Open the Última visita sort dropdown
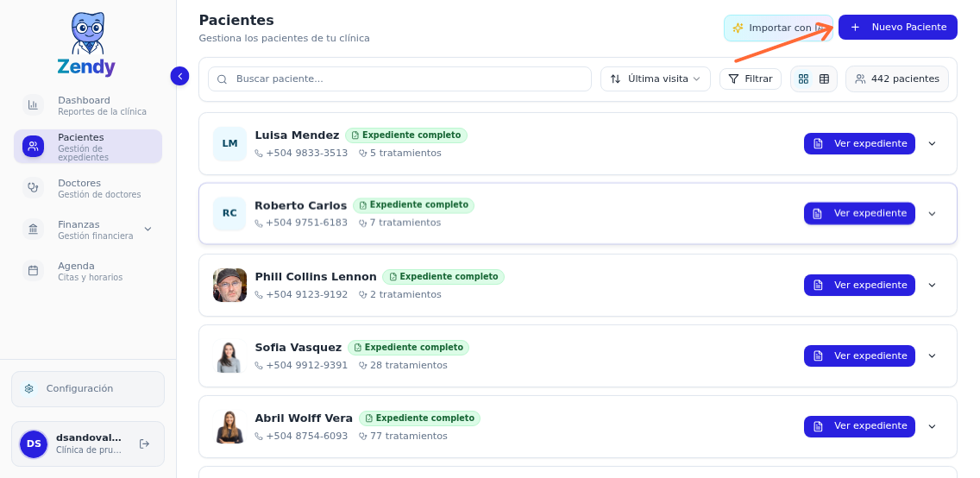Viewport: 980px width, 478px height. point(655,79)
